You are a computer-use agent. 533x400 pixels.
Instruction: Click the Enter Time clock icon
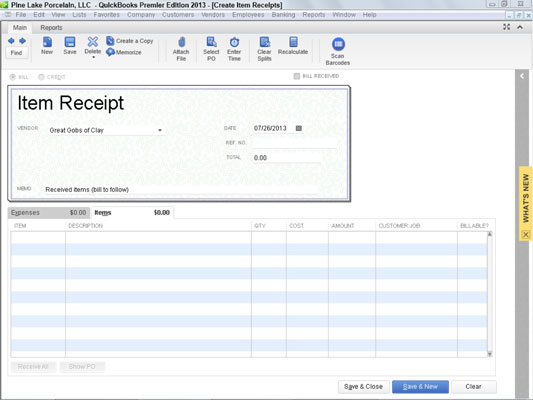point(234,42)
